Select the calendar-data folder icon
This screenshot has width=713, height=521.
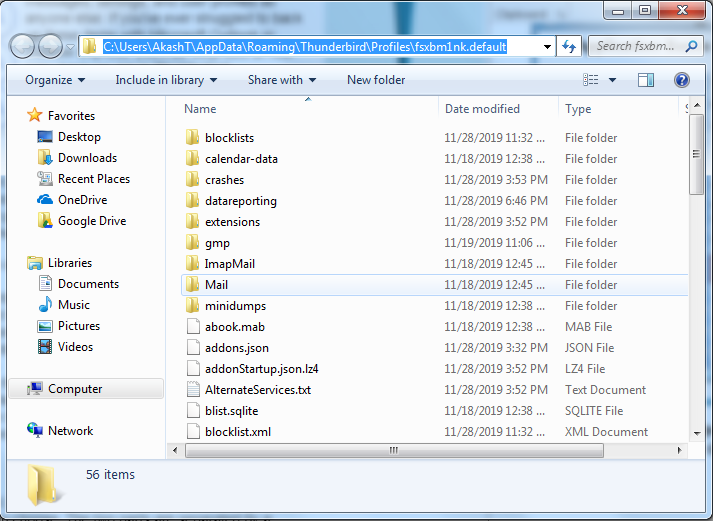pos(193,158)
